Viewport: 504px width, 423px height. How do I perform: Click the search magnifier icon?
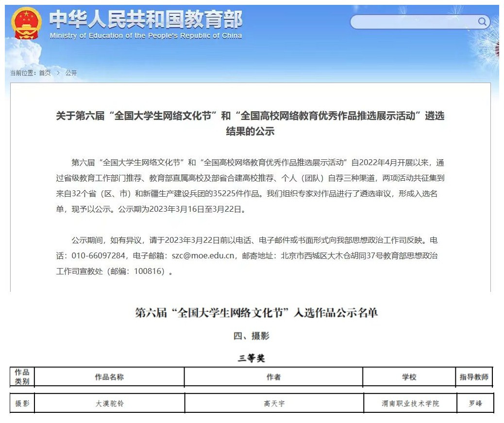click(482, 21)
